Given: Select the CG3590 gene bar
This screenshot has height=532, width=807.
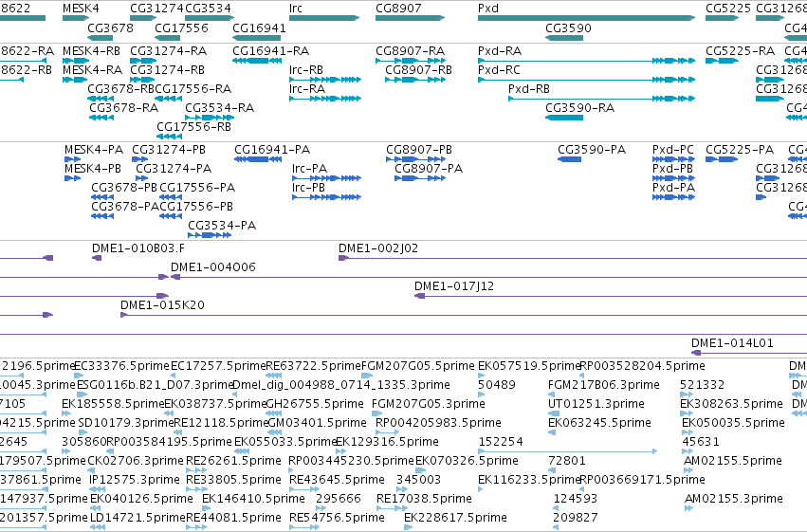Looking at the screenshot, I should tap(564, 38).
